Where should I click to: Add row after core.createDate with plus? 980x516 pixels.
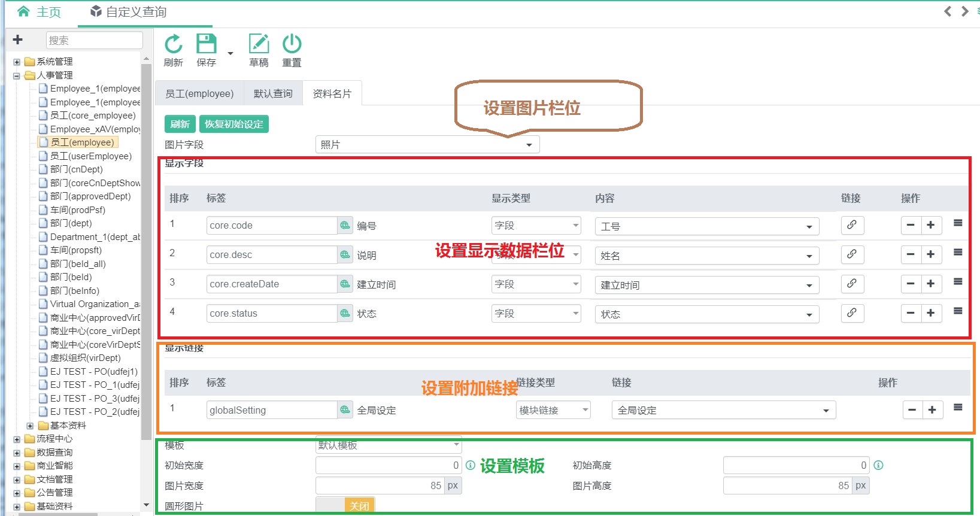coord(931,284)
